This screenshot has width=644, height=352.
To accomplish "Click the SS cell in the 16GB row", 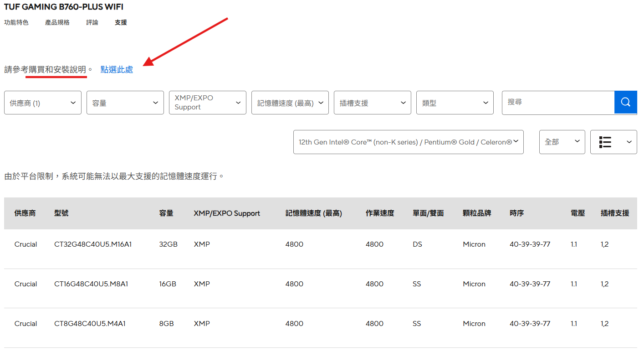I will click(x=417, y=284).
